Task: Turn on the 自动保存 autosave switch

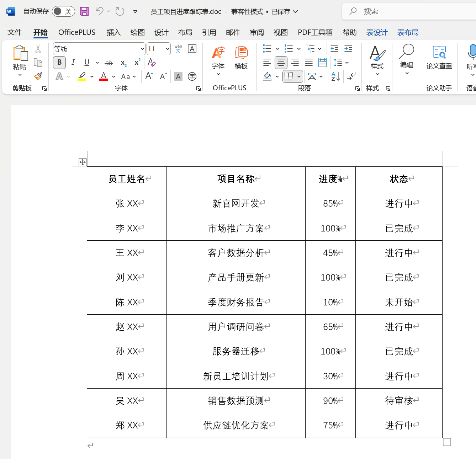Action: [x=63, y=11]
